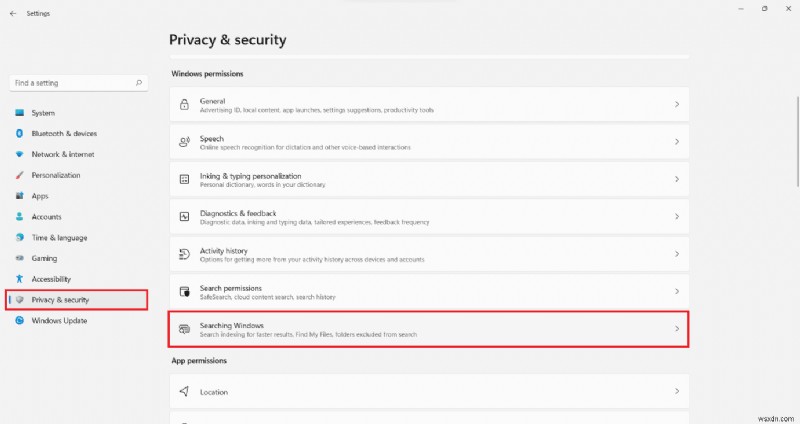Open Speech settings title
The width and height of the screenshot is (800, 424).
[x=212, y=138]
